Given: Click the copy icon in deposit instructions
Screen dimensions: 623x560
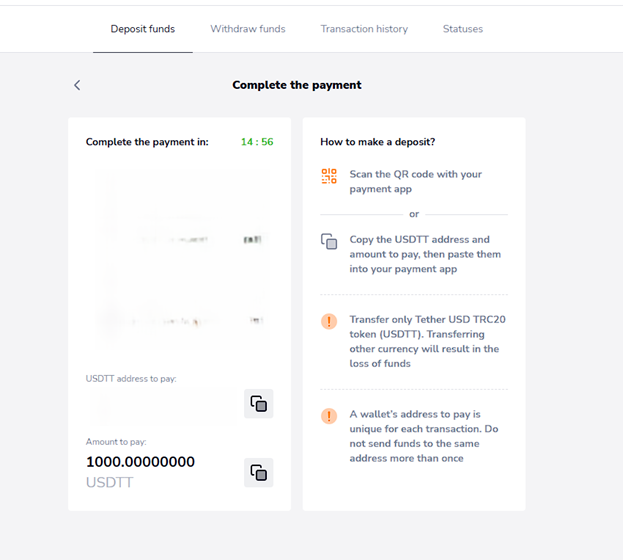Looking at the screenshot, I should coord(329,241).
